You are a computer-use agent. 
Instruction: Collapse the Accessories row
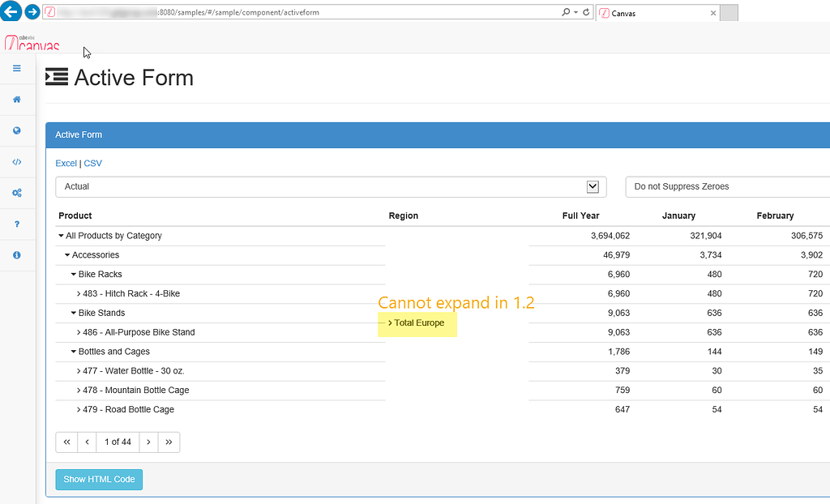click(x=67, y=255)
